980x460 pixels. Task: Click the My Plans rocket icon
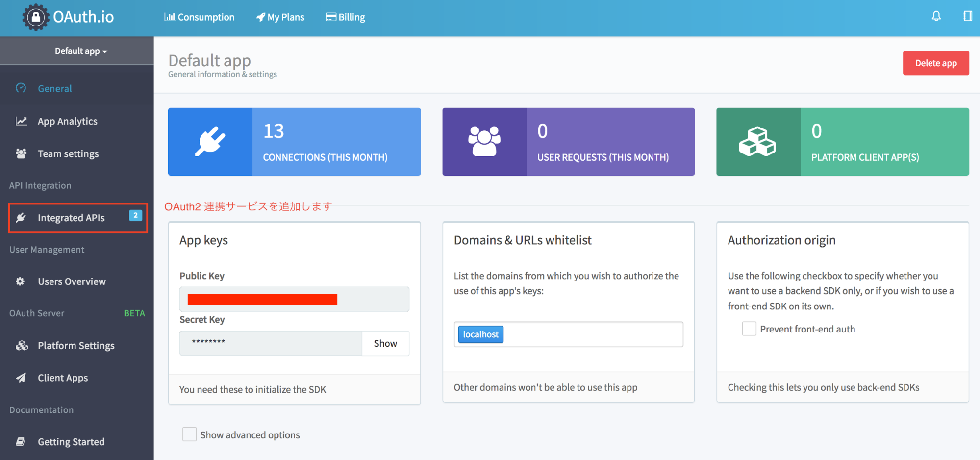[261, 17]
